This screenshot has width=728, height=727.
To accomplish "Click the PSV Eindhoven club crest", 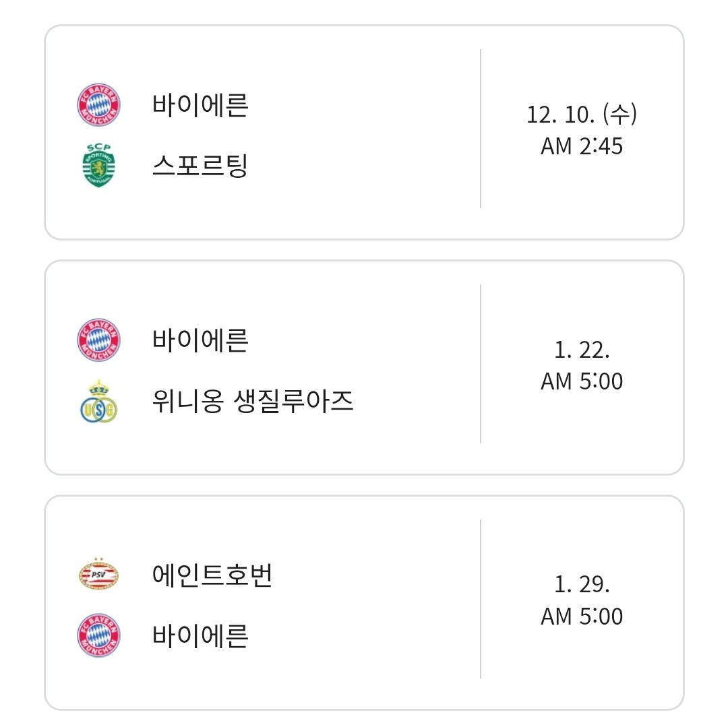I will click(98, 575).
